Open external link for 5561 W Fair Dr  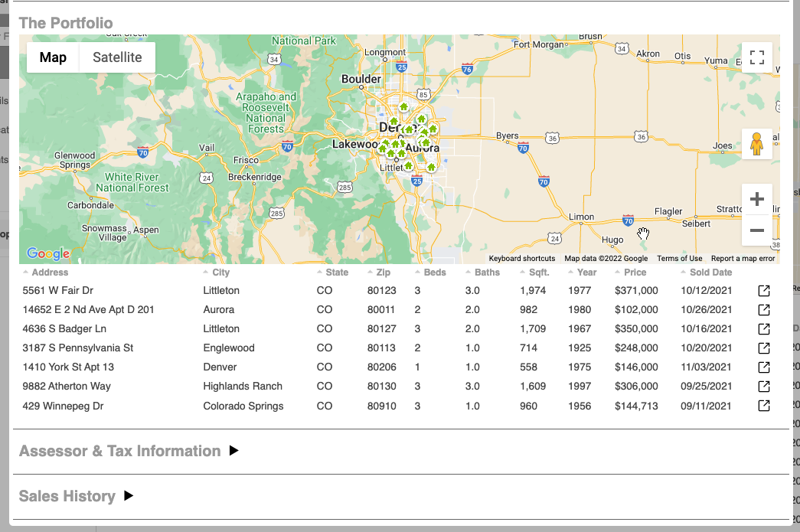click(764, 291)
